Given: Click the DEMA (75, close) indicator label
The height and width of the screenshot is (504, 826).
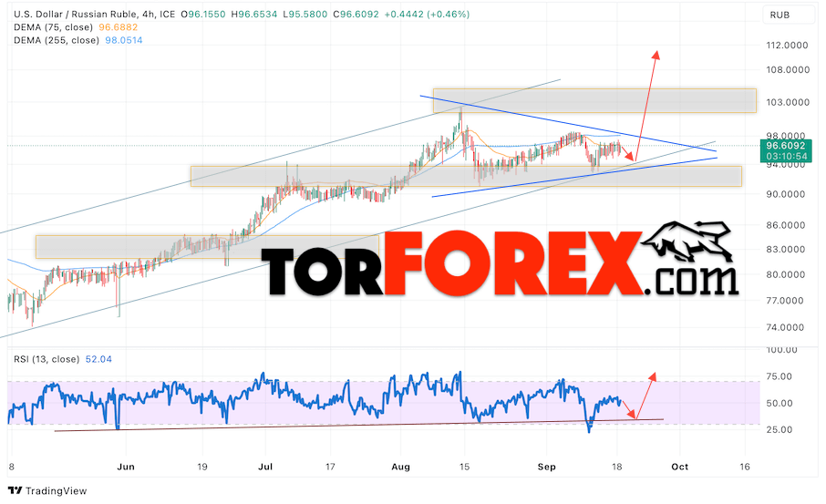Looking at the screenshot, I should 53,26.
